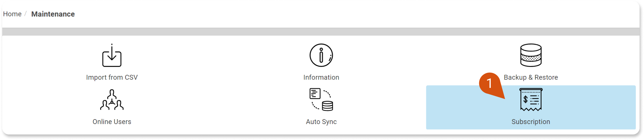
Task: Click the Import from CSV label
Action: [112, 77]
